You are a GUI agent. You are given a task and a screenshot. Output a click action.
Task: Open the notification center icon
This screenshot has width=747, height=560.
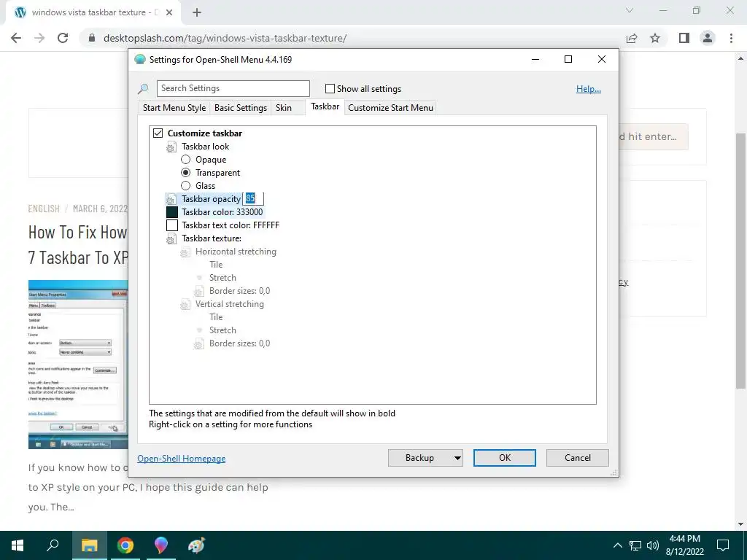click(723, 545)
